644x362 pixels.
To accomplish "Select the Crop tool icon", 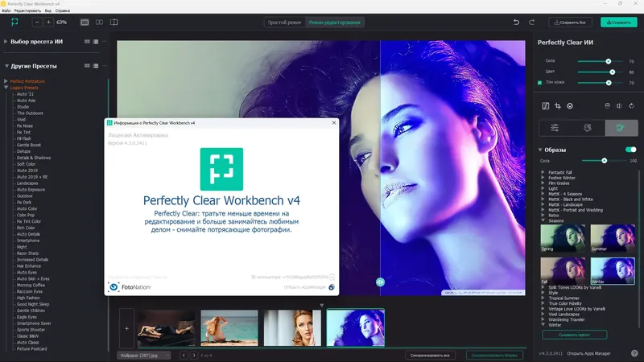I will click(x=558, y=106).
